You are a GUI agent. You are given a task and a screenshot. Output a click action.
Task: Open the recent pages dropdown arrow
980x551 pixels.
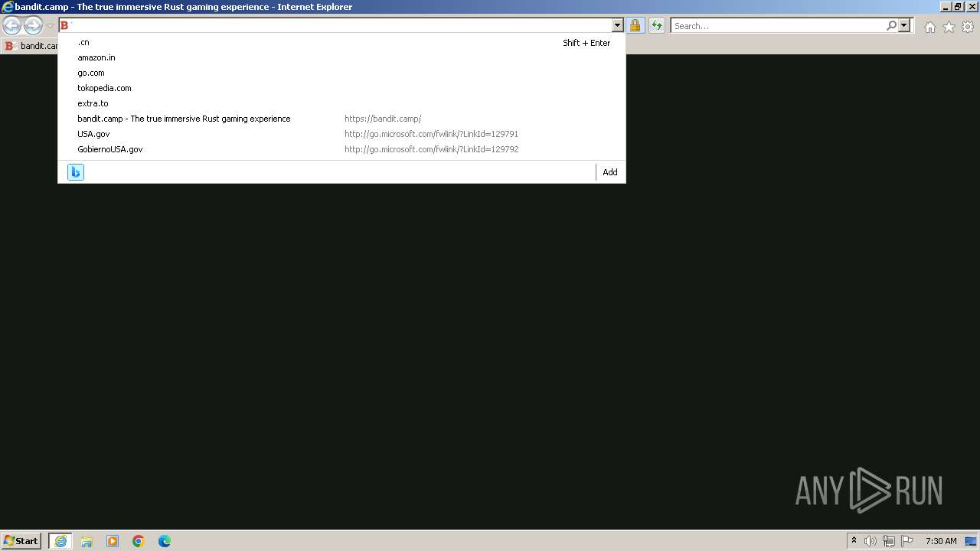click(50, 26)
